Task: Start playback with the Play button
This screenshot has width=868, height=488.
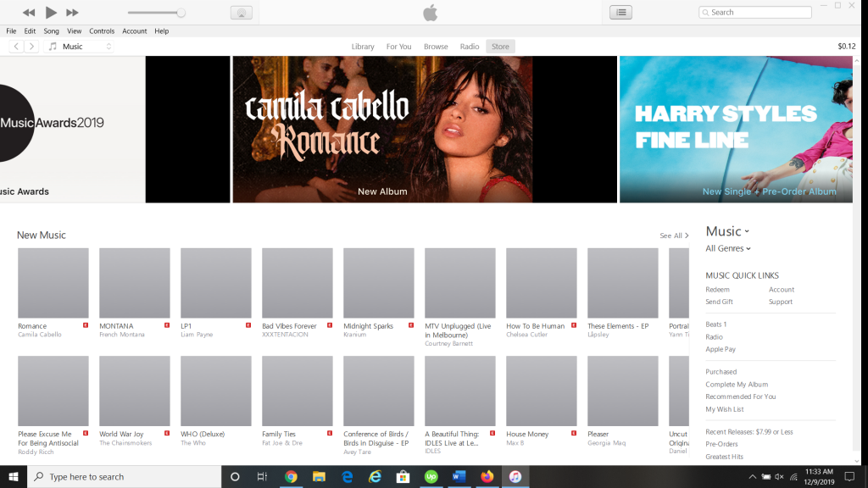Action: pyautogui.click(x=50, y=12)
